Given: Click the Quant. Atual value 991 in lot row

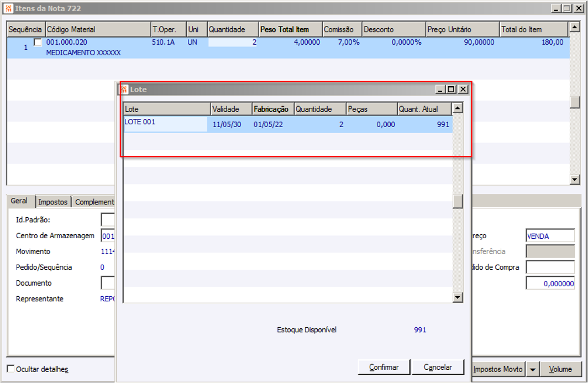Looking at the screenshot, I should 443,124.
